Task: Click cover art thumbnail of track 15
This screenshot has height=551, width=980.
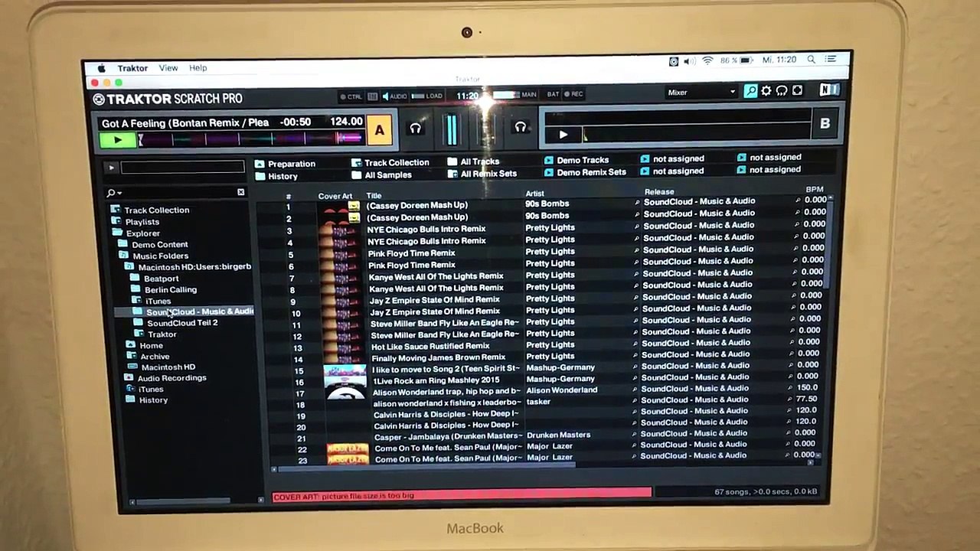Action: point(345,370)
